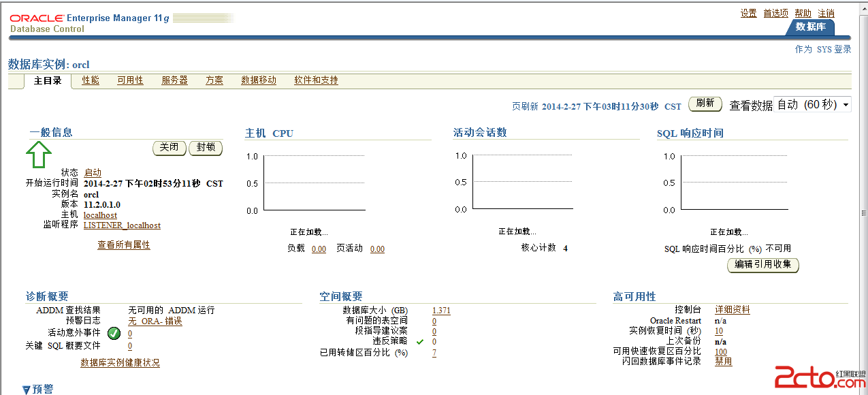The image size is (868, 395).
Task: Click the 诊断概要 section heading
Action: click(47, 296)
